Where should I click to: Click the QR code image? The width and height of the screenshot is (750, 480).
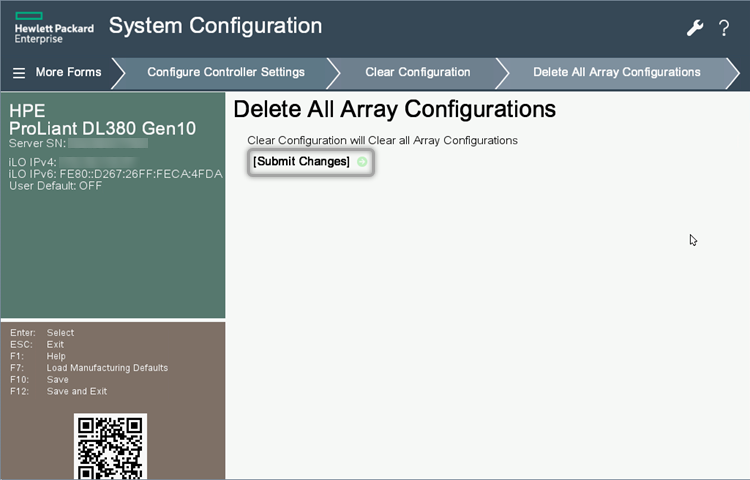tap(110, 447)
